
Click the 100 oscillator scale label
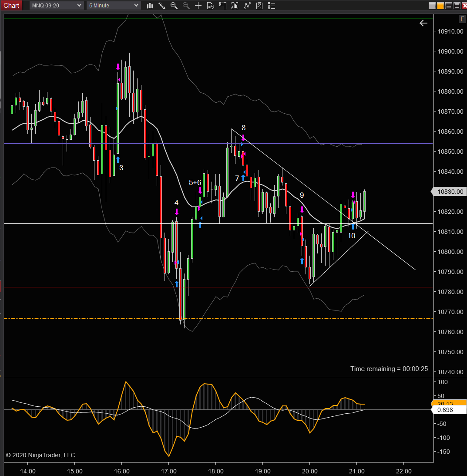pos(443,382)
